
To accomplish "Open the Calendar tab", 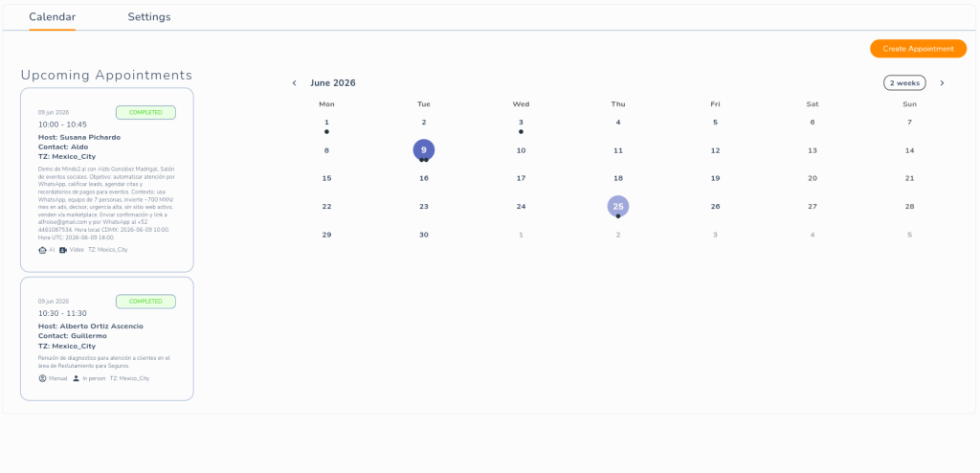I will (x=53, y=17).
